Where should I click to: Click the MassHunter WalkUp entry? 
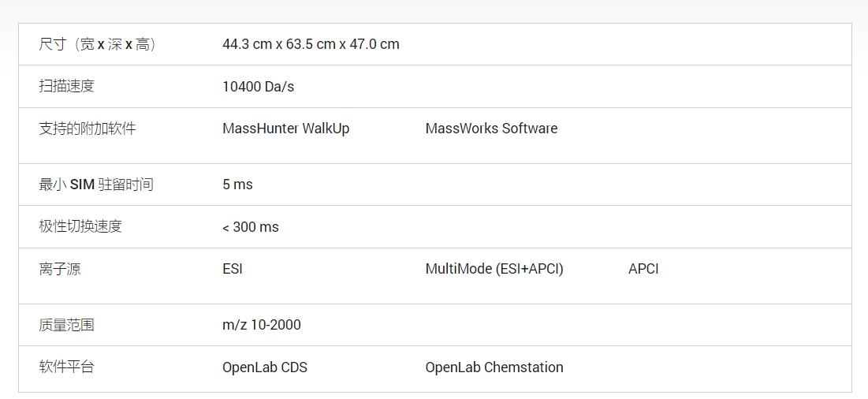[285, 129]
